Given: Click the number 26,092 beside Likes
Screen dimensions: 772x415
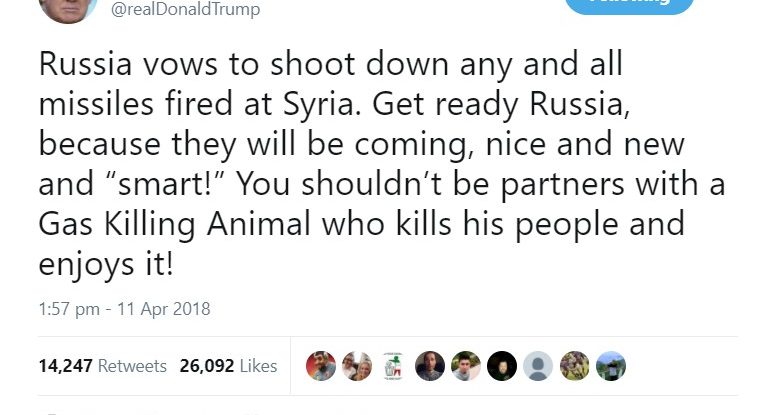Looking at the screenshot, I should (207, 366).
